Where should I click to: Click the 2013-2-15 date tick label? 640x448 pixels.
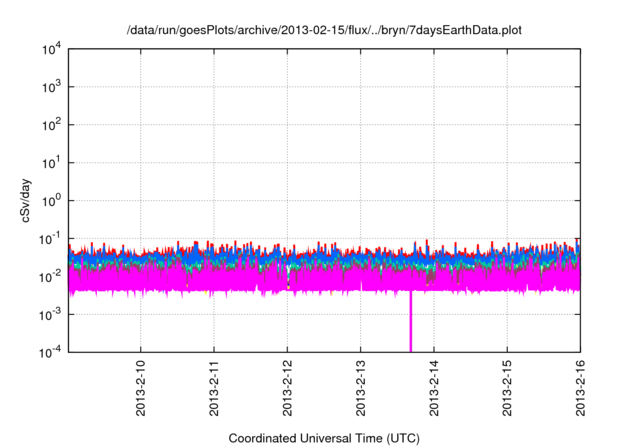coord(507,388)
